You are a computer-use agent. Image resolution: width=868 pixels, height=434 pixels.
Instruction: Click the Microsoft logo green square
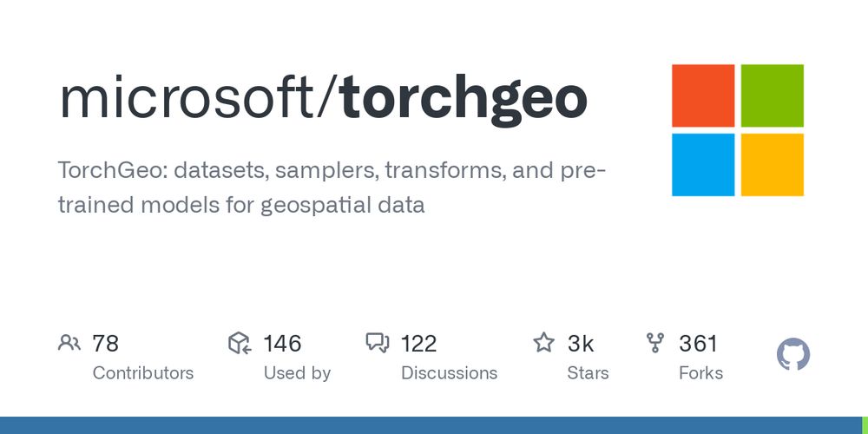pos(773,95)
